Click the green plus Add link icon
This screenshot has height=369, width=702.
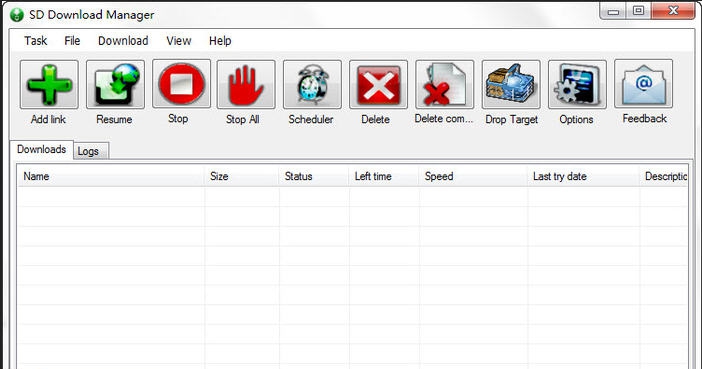pyautogui.click(x=49, y=85)
